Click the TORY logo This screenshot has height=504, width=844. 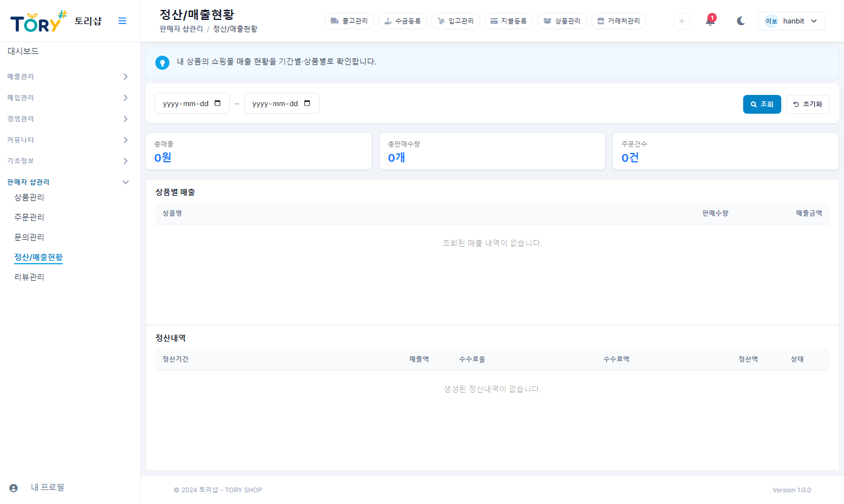(x=39, y=21)
